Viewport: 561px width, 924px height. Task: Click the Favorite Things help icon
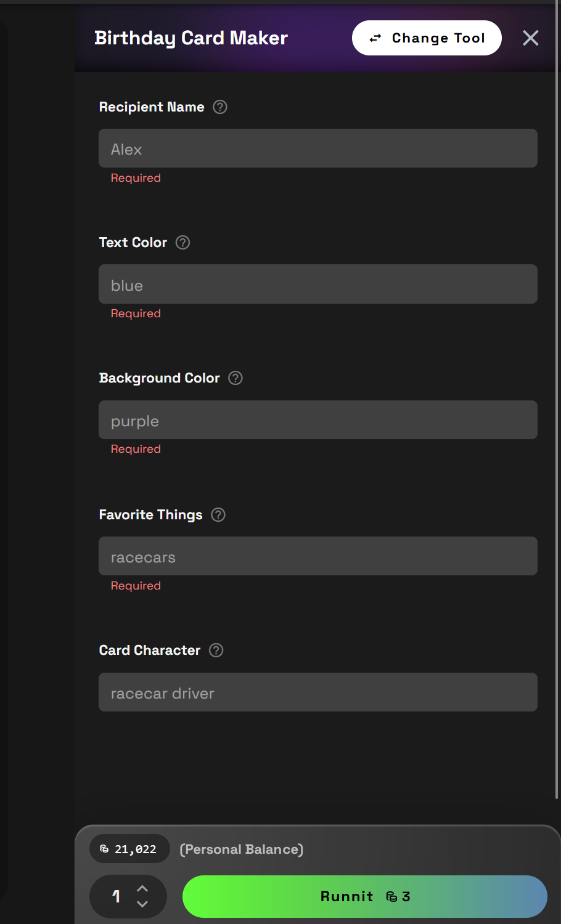click(x=218, y=515)
